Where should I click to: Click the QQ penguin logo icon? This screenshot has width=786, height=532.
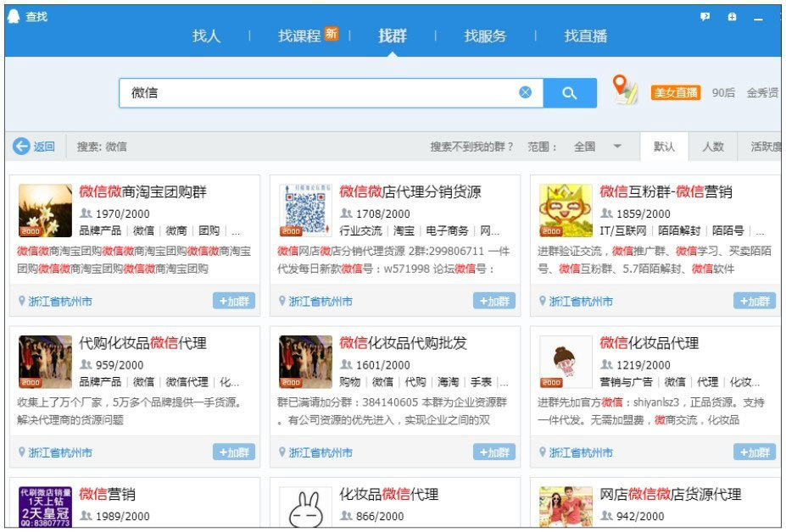pos(14,17)
